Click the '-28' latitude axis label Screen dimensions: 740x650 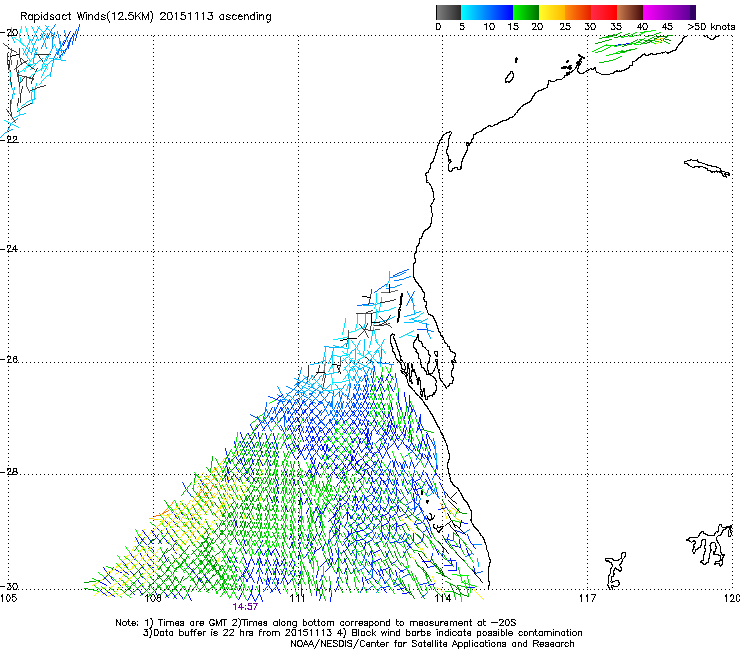10,472
